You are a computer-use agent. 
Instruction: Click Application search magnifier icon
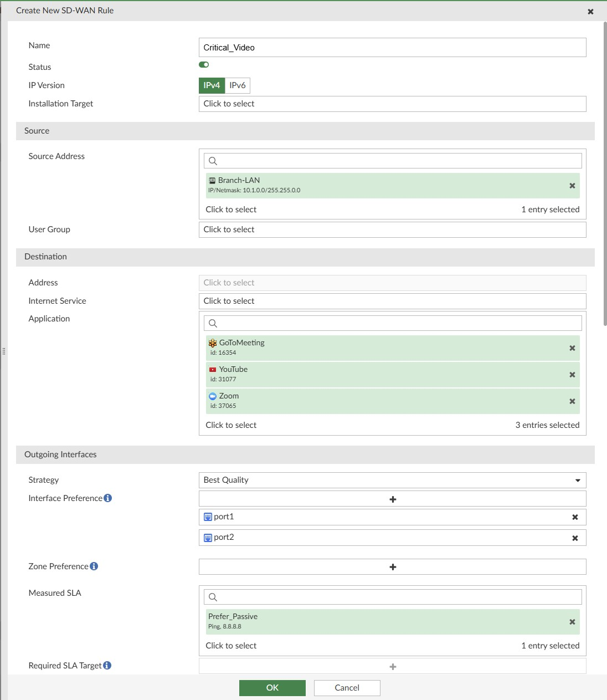[x=213, y=323]
